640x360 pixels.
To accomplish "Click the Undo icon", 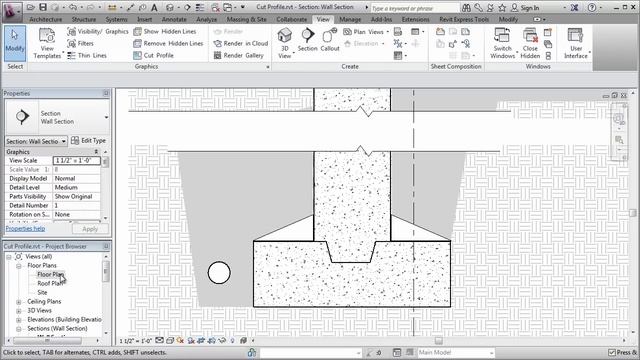I will click(x=73, y=7).
